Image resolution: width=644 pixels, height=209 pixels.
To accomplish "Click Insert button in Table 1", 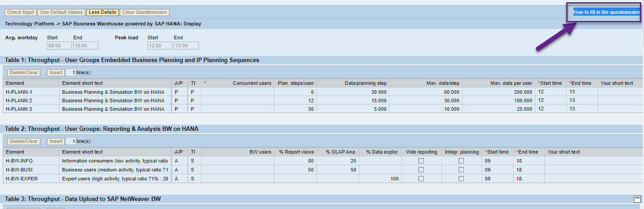I will pyautogui.click(x=56, y=73).
